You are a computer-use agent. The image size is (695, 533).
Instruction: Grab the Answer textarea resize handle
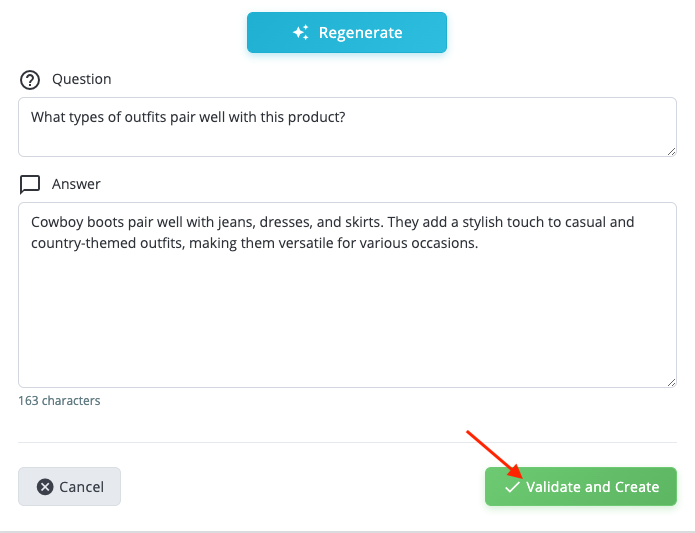(671, 382)
